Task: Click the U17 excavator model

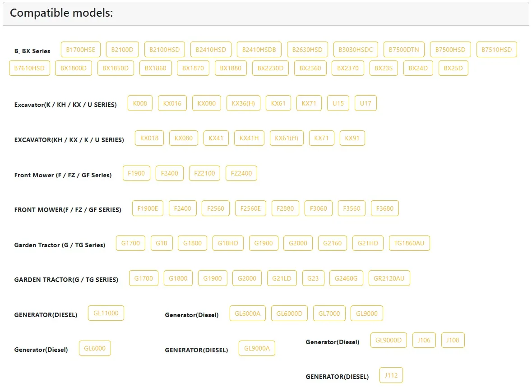Action: click(x=365, y=103)
